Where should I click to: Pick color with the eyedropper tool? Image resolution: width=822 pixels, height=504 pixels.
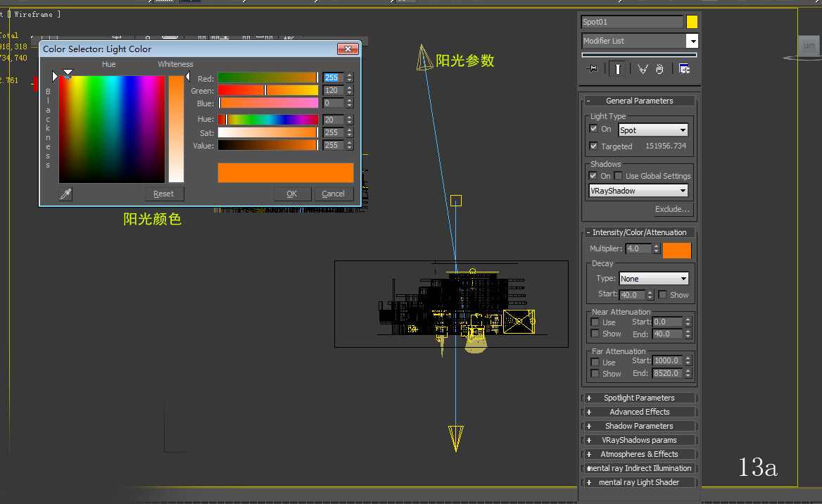point(65,194)
